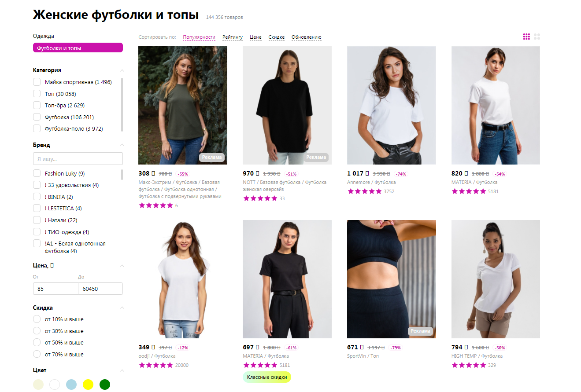Pick the yellow color swatch
The height and width of the screenshot is (392, 581).
pos(88,384)
